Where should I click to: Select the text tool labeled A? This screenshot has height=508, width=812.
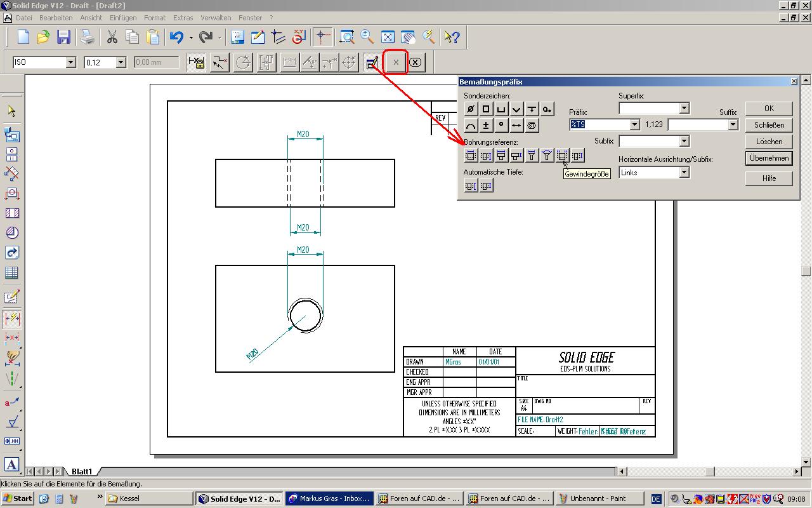click(x=11, y=464)
